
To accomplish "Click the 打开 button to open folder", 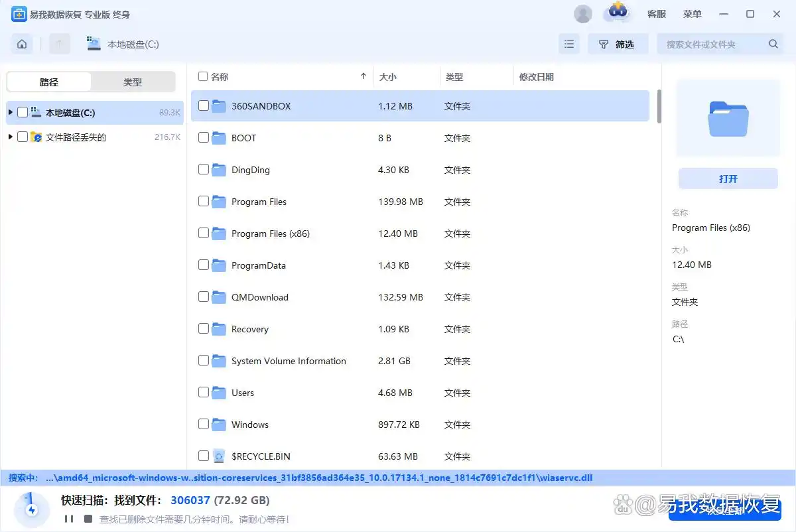I will [x=728, y=178].
